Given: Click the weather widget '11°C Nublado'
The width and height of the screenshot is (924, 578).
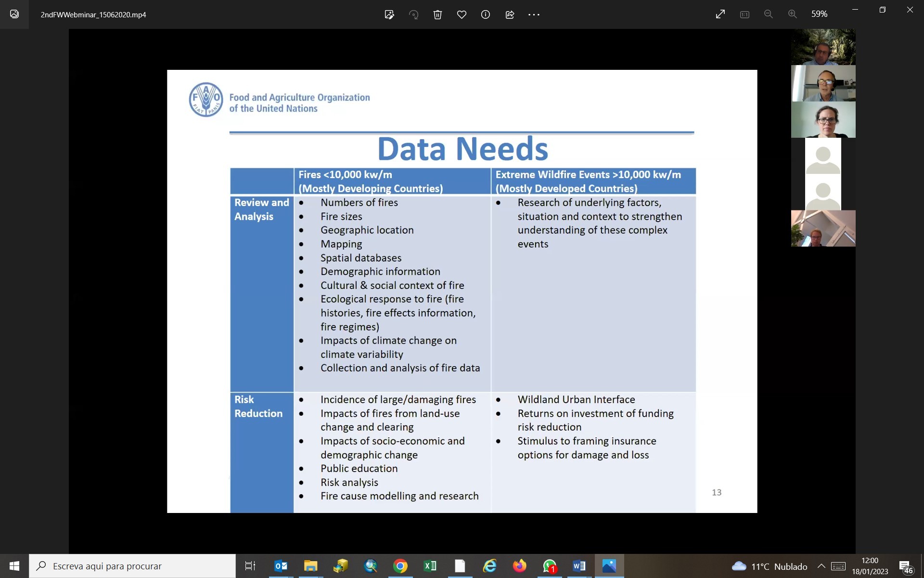Looking at the screenshot, I should point(770,566).
